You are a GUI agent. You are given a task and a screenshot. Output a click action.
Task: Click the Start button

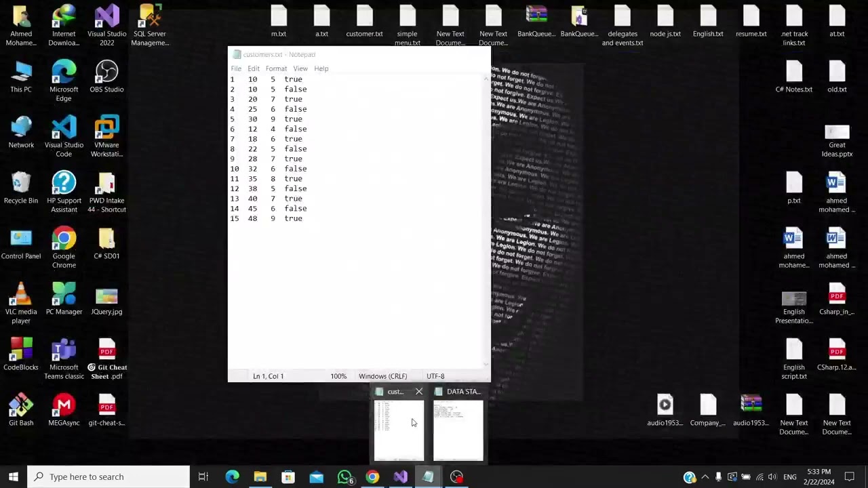(14, 476)
